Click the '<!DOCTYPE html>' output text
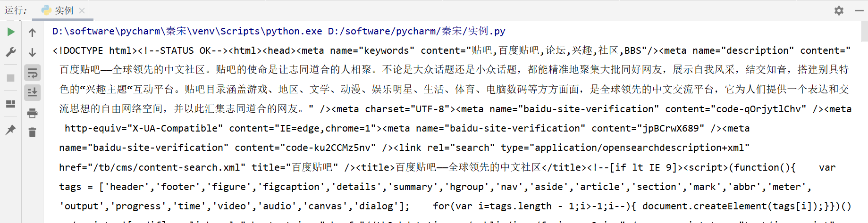 pos(95,50)
